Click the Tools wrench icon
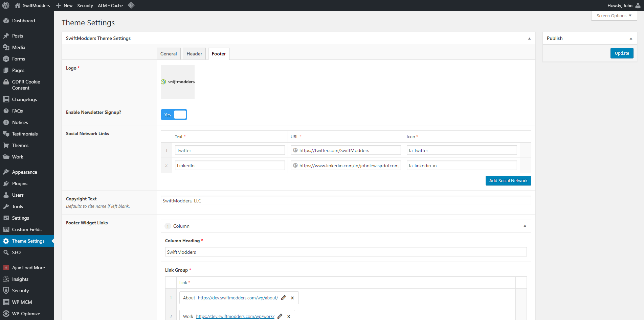The height and width of the screenshot is (320, 644). [x=6, y=206]
